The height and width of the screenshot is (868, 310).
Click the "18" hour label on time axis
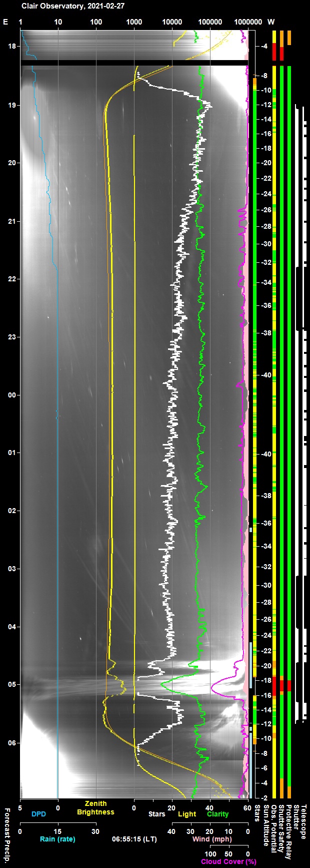(12, 47)
